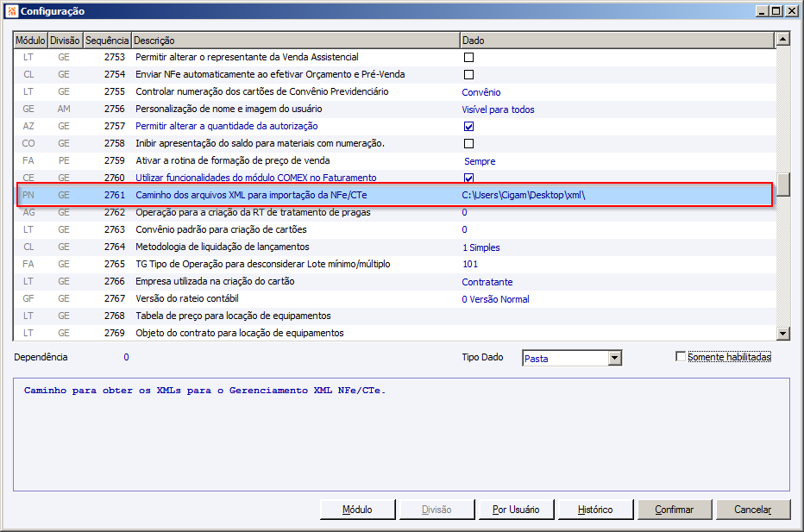The width and height of the screenshot is (804, 532).
Task: Click the Convênio data value
Action: pos(481,92)
